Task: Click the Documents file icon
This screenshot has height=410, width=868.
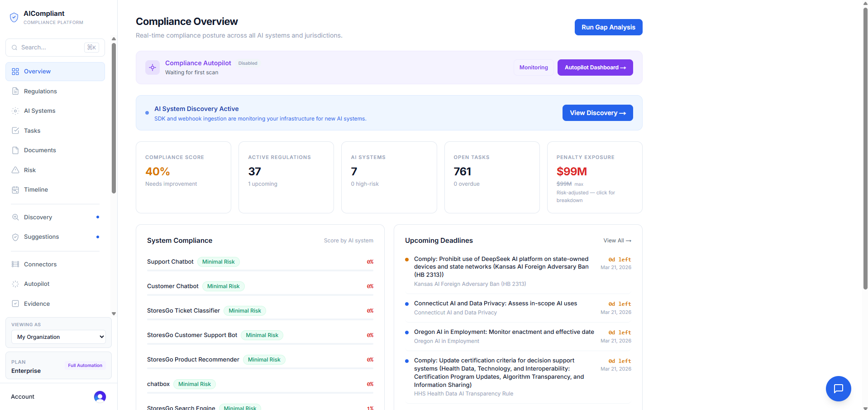Action: (15, 150)
